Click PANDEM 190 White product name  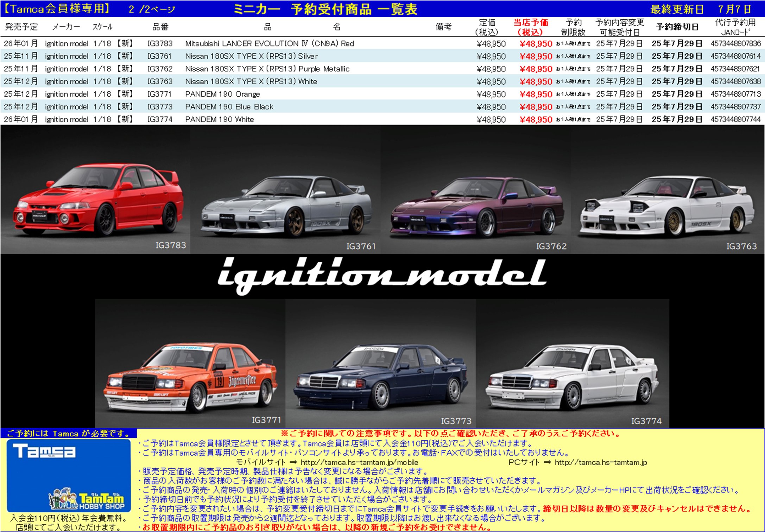tap(219, 120)
